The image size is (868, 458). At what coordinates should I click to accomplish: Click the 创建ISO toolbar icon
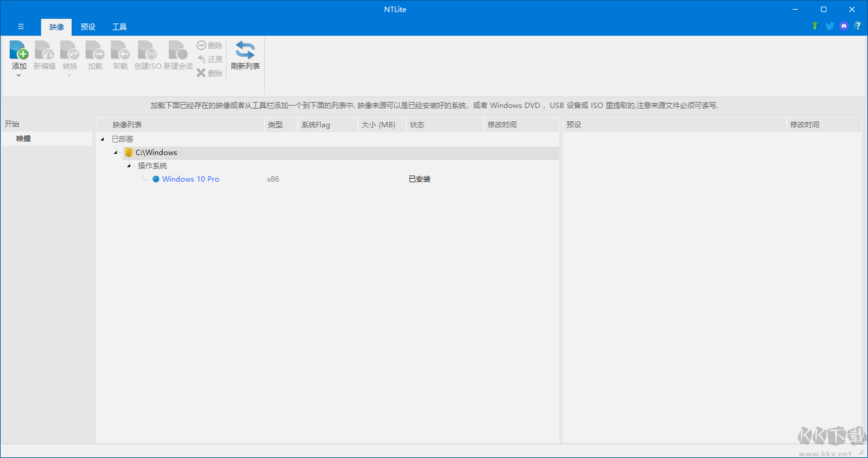pyautogui.click(x=148, y=50)
